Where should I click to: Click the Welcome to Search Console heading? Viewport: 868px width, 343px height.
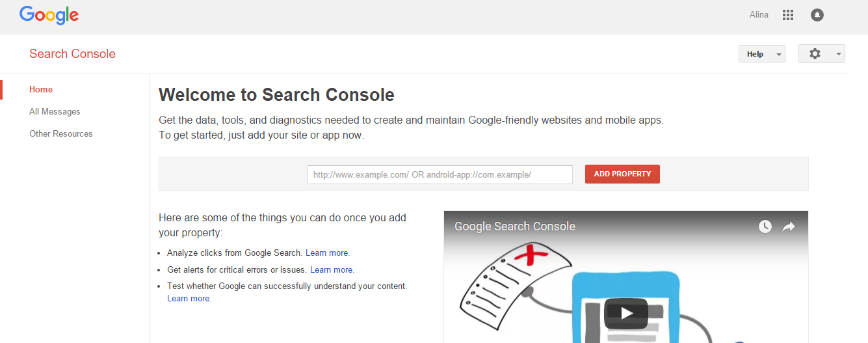(276, 95)
